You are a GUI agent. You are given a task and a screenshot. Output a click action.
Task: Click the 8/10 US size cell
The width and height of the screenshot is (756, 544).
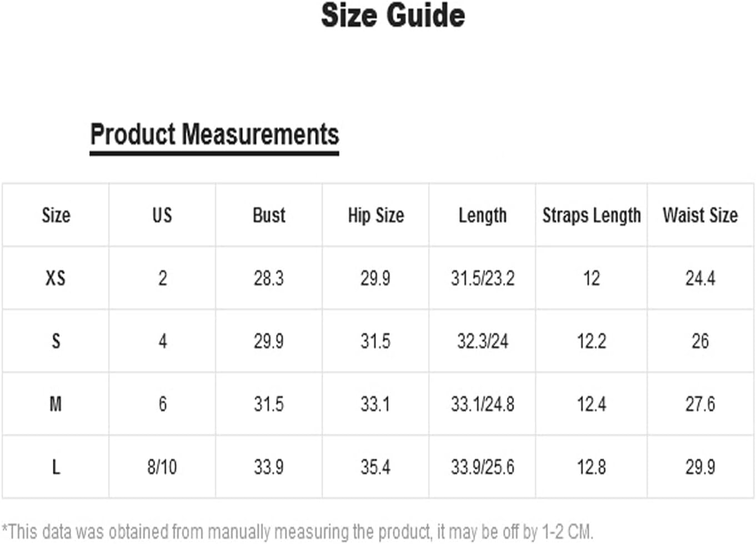click(162, 467)
